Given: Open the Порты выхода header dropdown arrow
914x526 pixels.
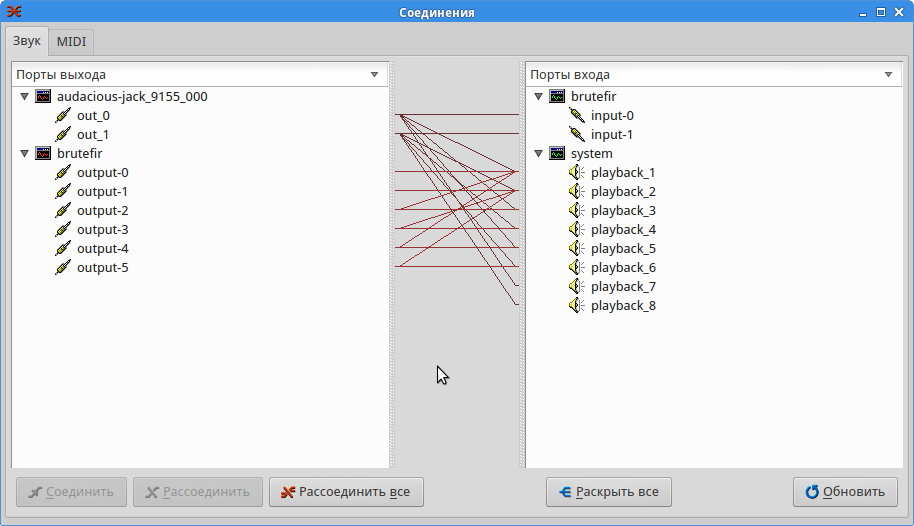Looking at the screenshot, I should [x=374, y=75].
